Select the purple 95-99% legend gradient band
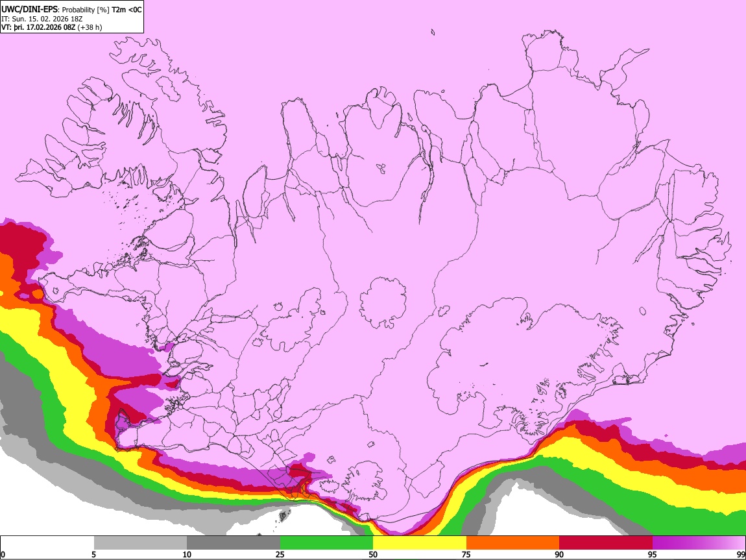 pyautogui.click(x=699, y=543)
